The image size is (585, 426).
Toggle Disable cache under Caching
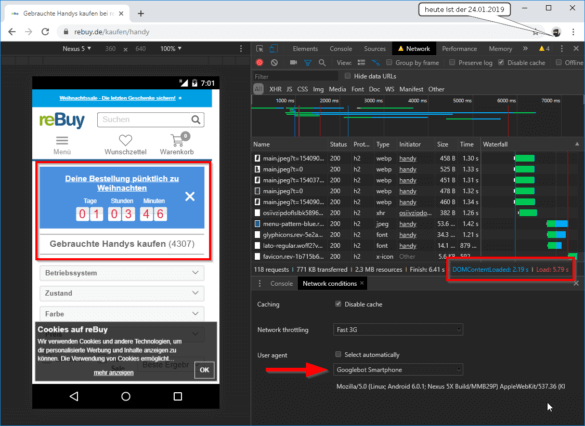[x=338, y=304]
